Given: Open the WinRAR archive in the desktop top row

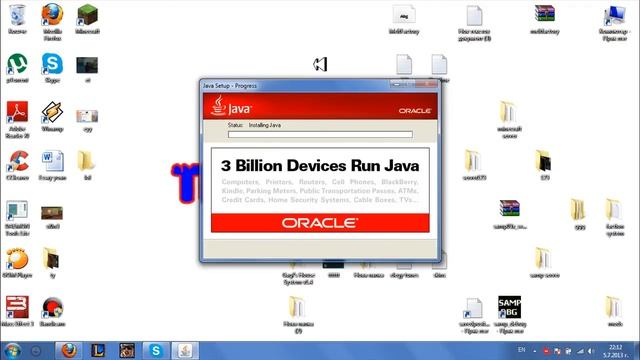Looking at the screenshot, I should (544, 15).
